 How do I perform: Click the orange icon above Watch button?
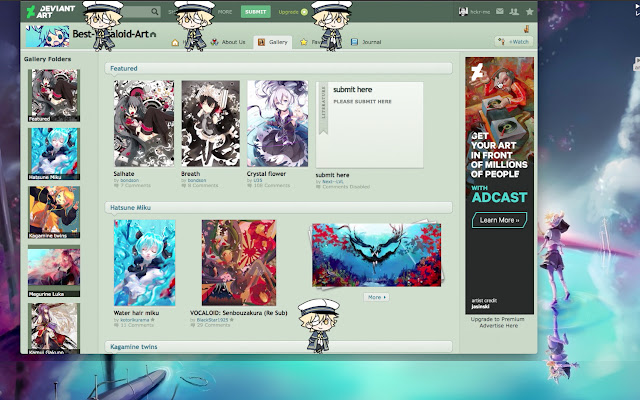coord(526,29)
